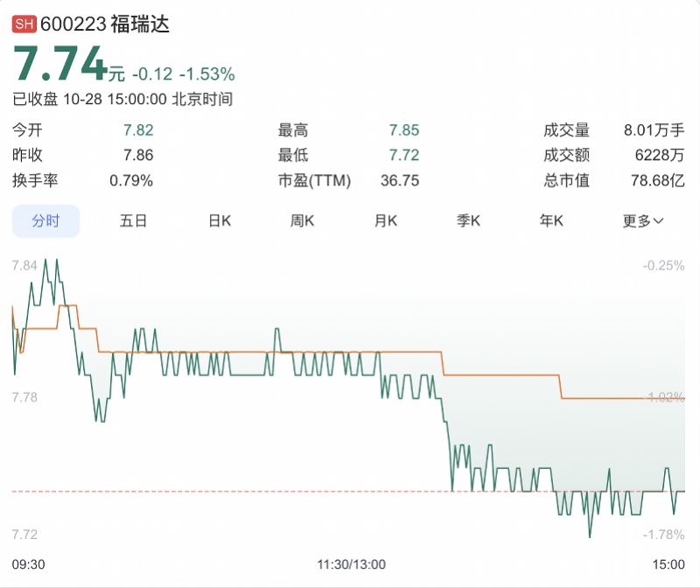
Task: Switch to the 年K yearly chart
Action: [549, 221]
